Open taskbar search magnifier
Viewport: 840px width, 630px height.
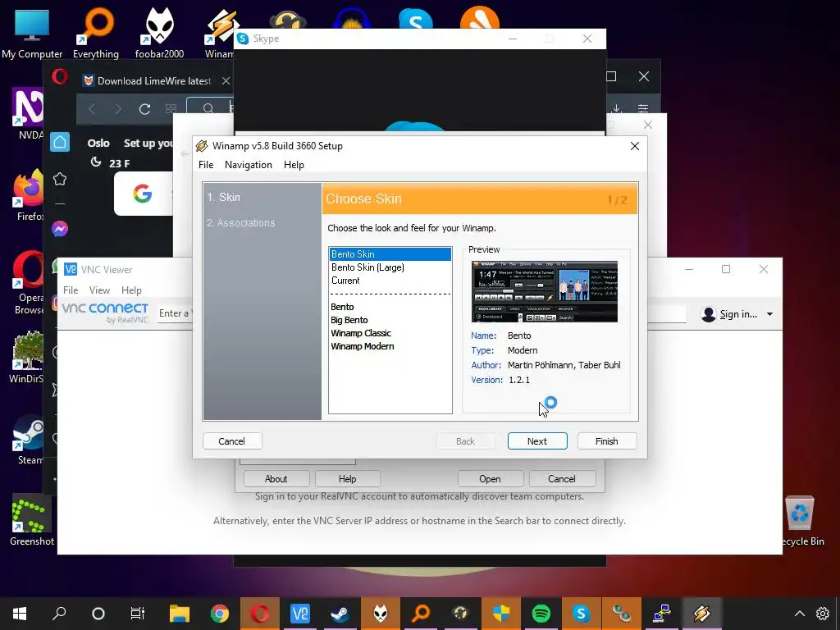tap(59, 614)
